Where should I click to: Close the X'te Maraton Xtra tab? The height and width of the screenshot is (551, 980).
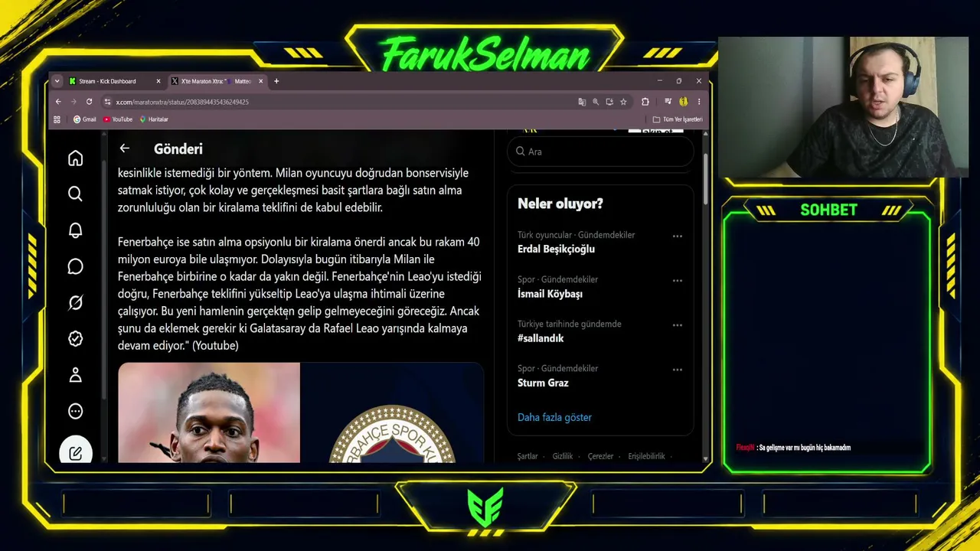[261, 81]
